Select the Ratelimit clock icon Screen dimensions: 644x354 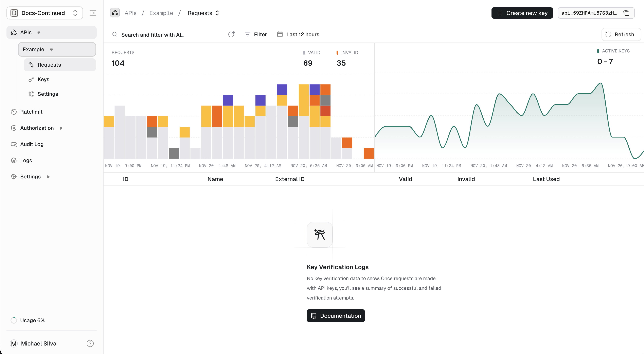[x=14, y=112]
